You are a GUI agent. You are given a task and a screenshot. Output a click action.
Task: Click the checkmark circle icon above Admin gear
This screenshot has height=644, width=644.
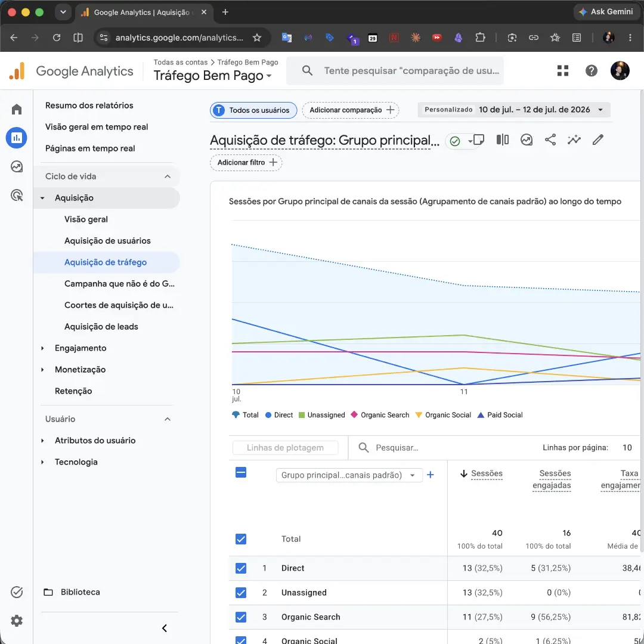[17, 592]
